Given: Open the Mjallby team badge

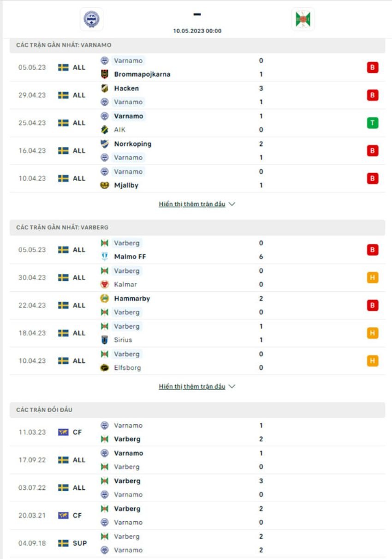Looking at the screenshot, I should click(105, 185).
